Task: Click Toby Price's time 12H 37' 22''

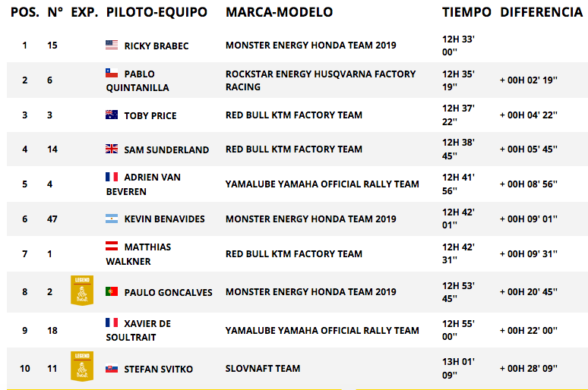Action: tap(458, 115)
